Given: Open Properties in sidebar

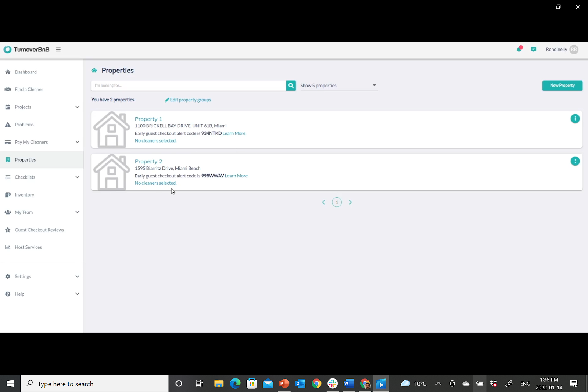Looking at the screenshot, I should pyautogui.click(x=42, y=160).
